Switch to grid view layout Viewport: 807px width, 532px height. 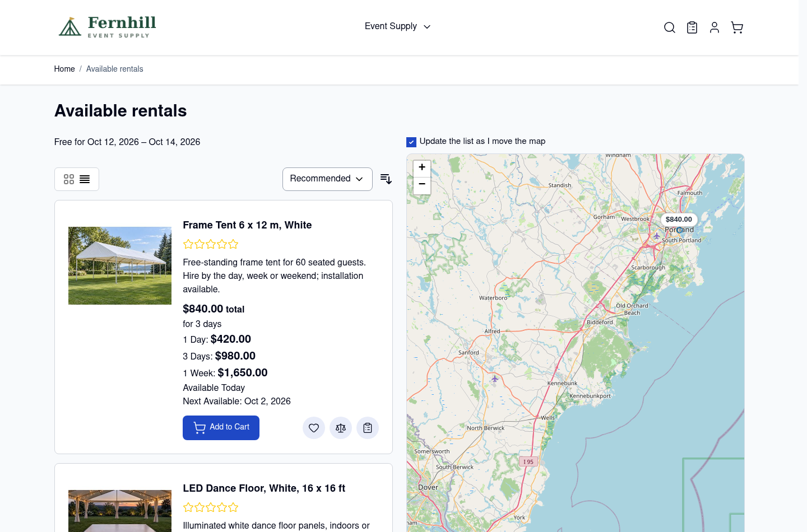point(69,179)
